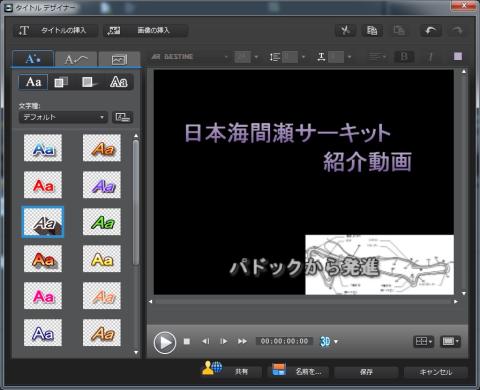This screenshot has height=390, width=480.
Task: Pick the blue Aa text preset
Action: point(43,148)
